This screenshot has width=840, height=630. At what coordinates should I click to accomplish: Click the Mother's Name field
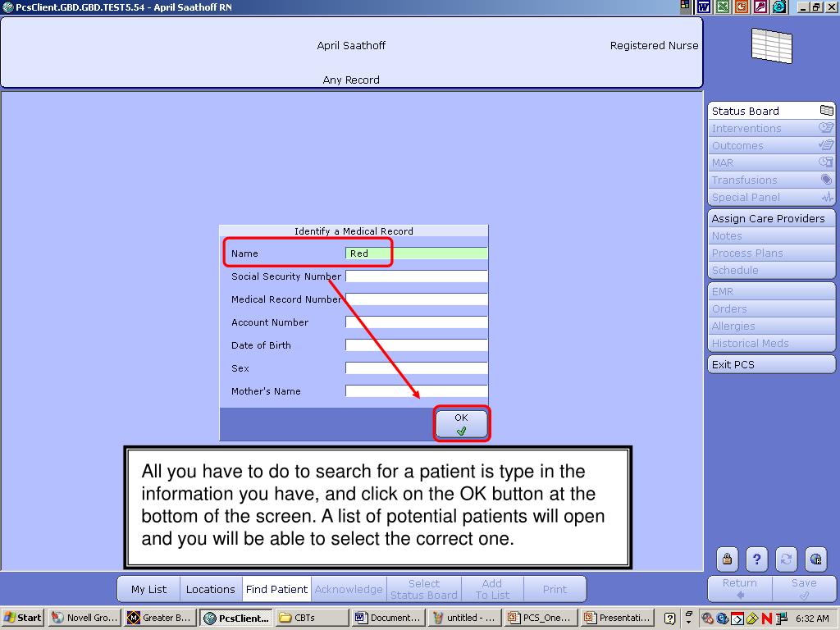point(417,391)
